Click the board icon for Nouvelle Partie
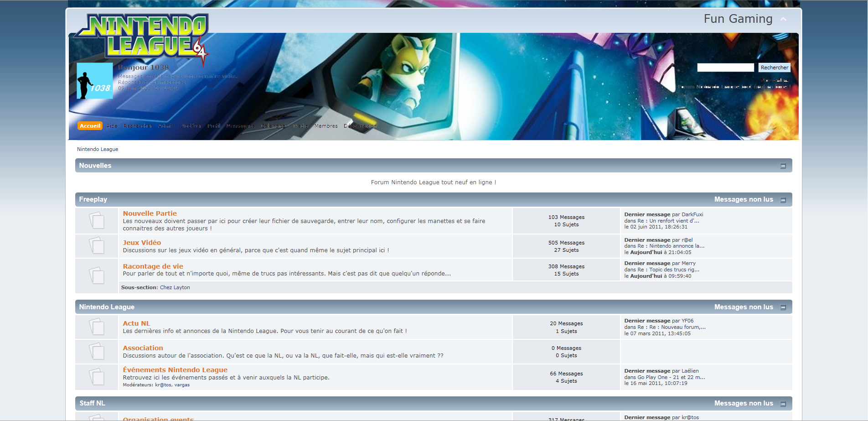The image size is (868, 421). click(x=96, y=221)
